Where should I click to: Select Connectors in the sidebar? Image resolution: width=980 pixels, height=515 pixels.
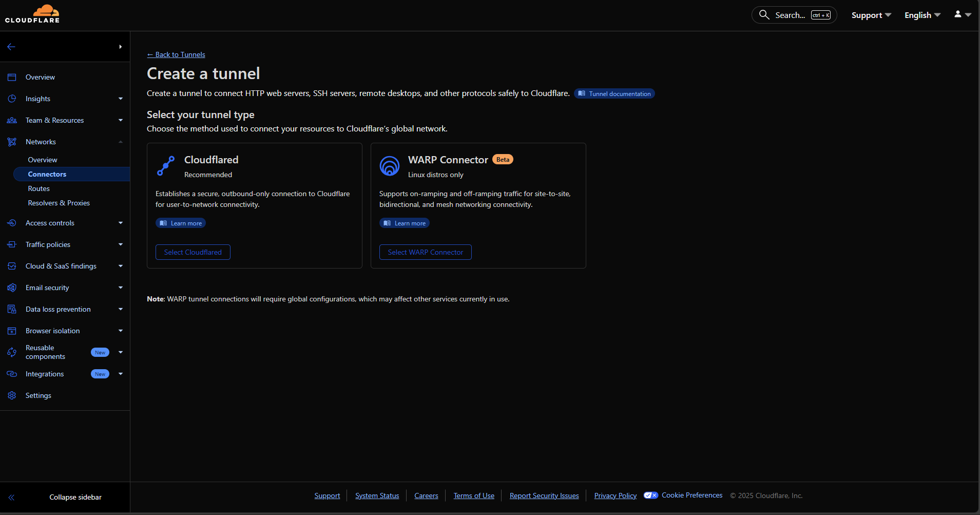tap(71, 174)
